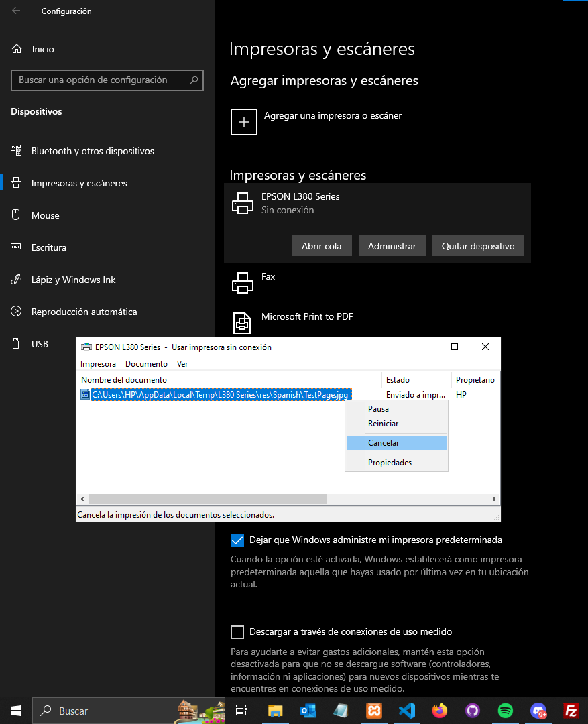Open FileZilla from taskbar

(x=571, y=711)
